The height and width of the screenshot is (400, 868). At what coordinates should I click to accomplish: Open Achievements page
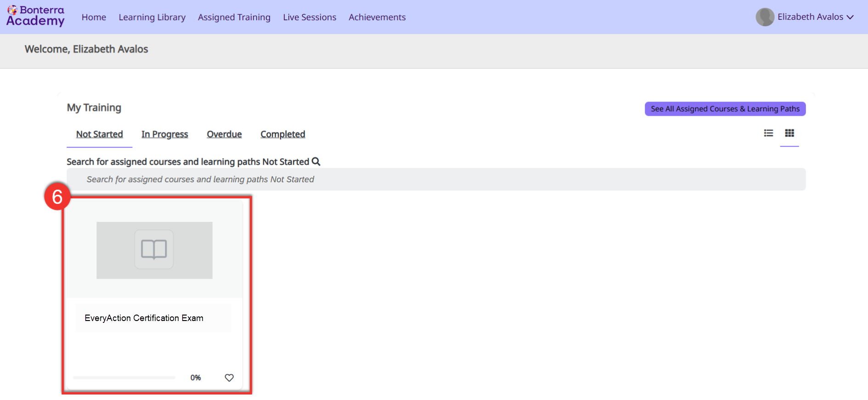point(377,17)
